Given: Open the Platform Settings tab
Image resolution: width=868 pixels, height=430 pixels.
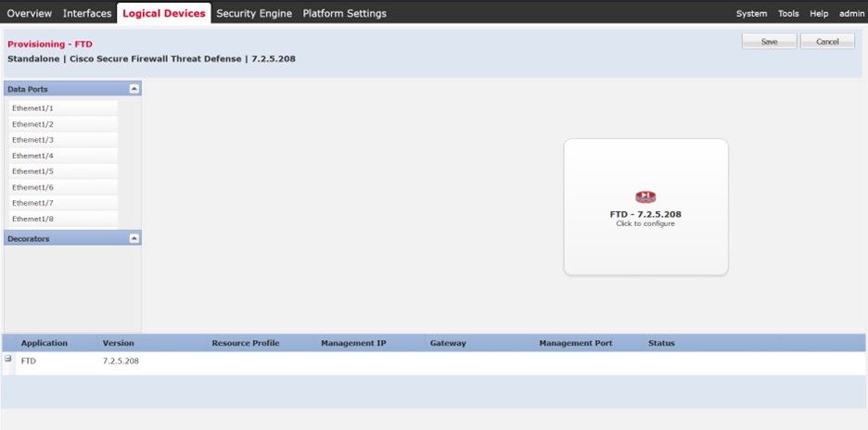Looking at the screenshot, I should 344,13.
